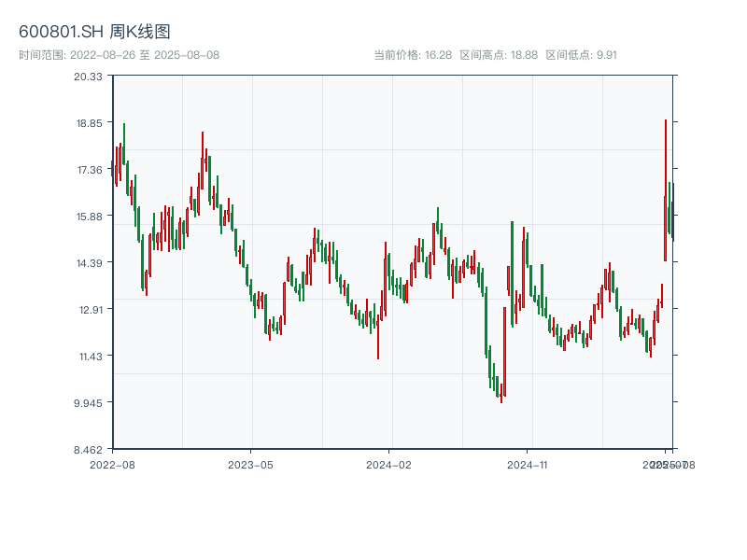Click the y-axis label 14.39
The height and width of the screenshot is (560, 747).
tap(89, 263)
